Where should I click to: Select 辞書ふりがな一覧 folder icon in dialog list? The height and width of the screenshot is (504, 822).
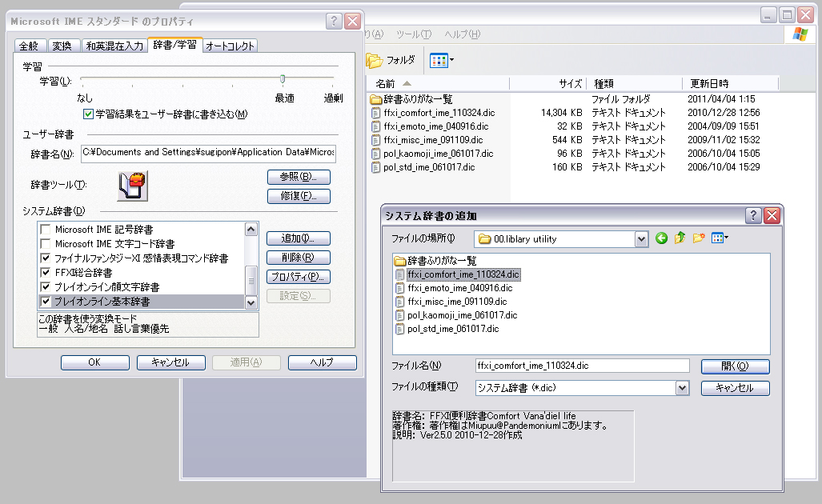point(400,261)
